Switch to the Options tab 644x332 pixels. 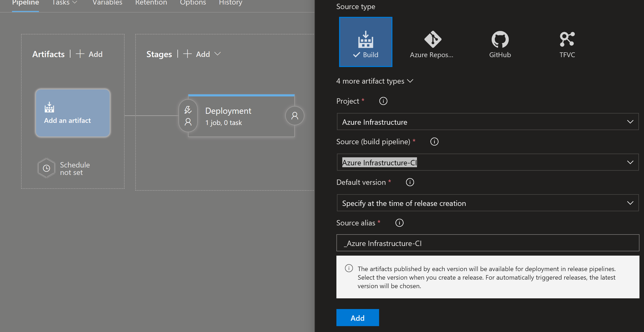coord(193,3)
